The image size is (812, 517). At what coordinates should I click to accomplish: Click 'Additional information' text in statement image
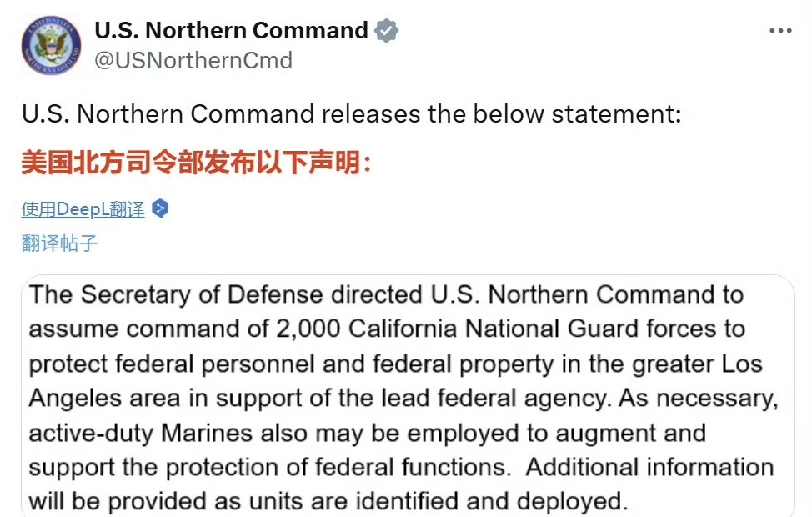point(649,467)
